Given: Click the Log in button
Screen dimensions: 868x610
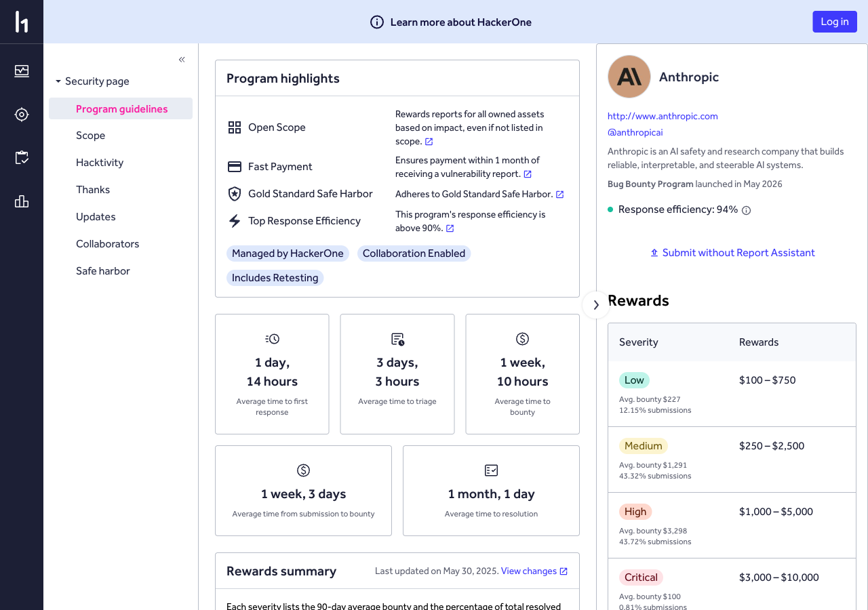Looking at the screenshot, I should click(x=835, y=22).
